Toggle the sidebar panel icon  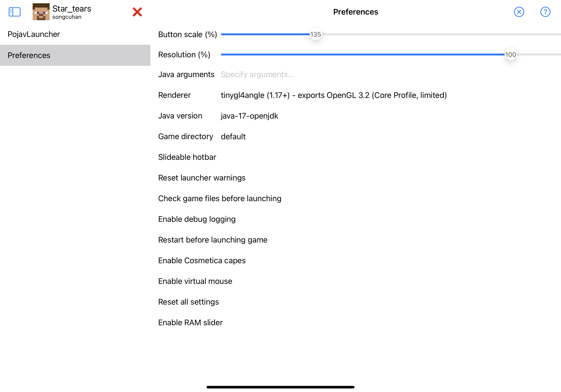coord(14,12)
